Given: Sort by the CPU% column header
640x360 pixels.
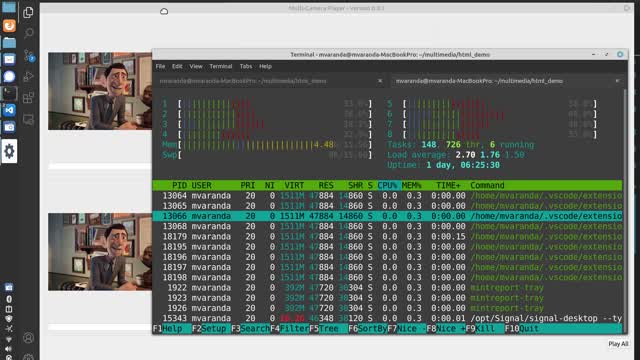Looking at the screenshot, I should 389,185.
